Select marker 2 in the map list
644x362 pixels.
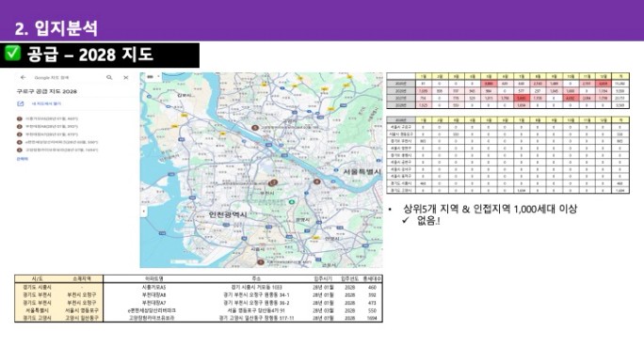(20, 127)
